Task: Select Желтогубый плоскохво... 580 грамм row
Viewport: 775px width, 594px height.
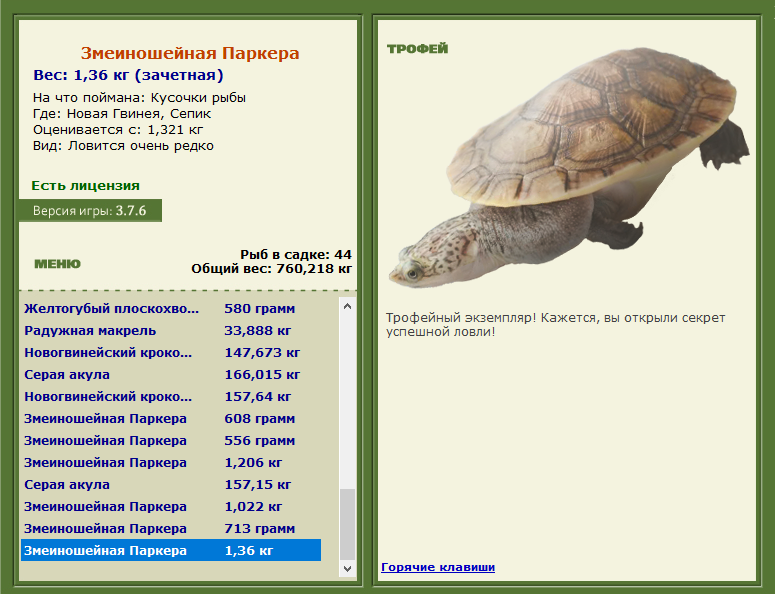Action: click(x=171, y=309)
